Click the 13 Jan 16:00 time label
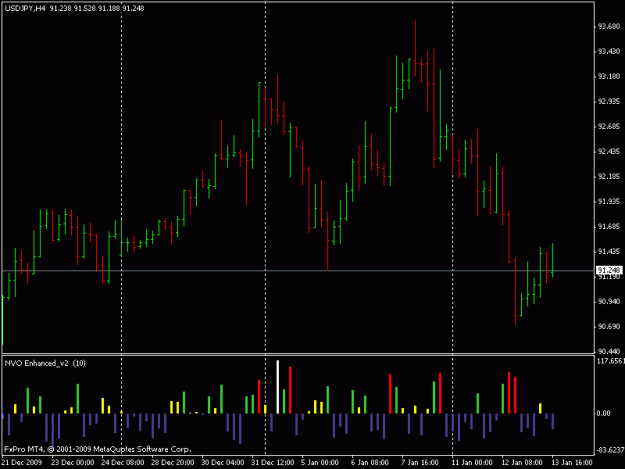625x469 pixels. [x=572, y=463]
